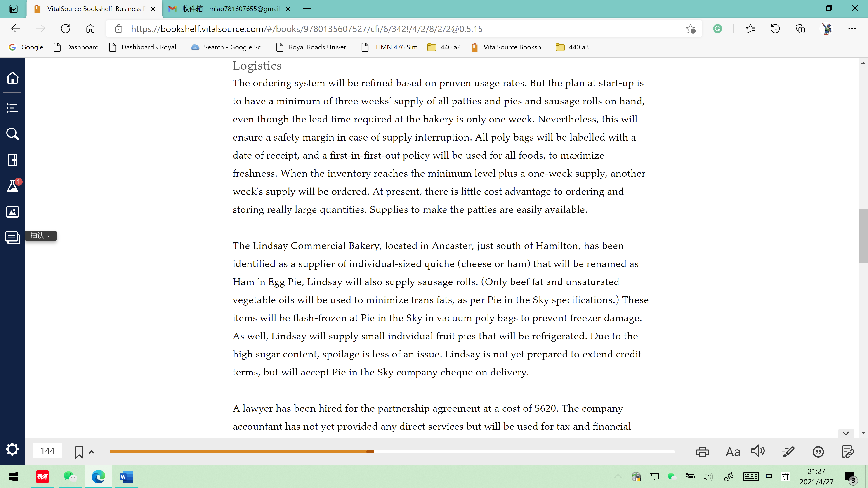Open browser History icon

point(775,29)
